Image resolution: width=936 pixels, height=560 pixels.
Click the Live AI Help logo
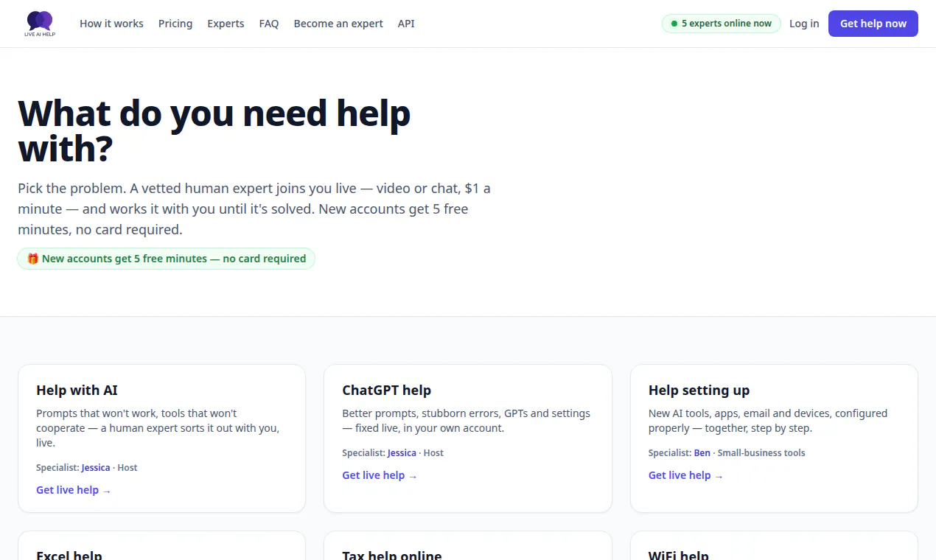pyautogui.click(x=40, y=24)
